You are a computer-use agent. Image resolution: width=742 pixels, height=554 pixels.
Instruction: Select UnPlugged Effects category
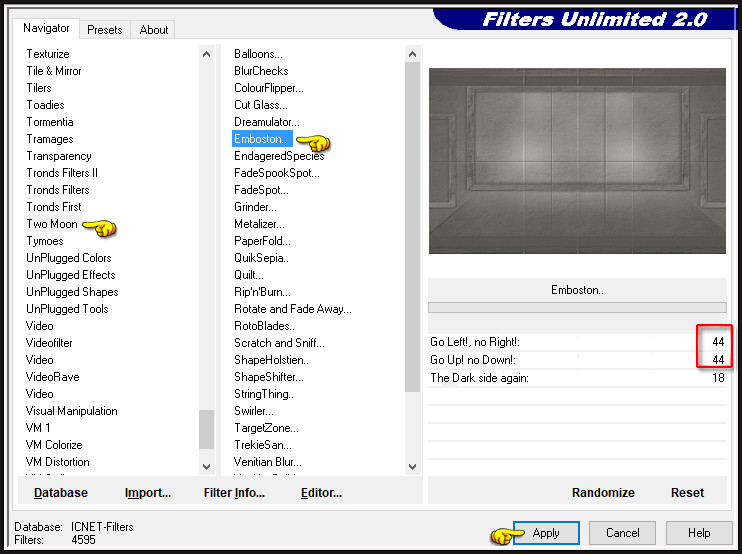pos(71,275)
